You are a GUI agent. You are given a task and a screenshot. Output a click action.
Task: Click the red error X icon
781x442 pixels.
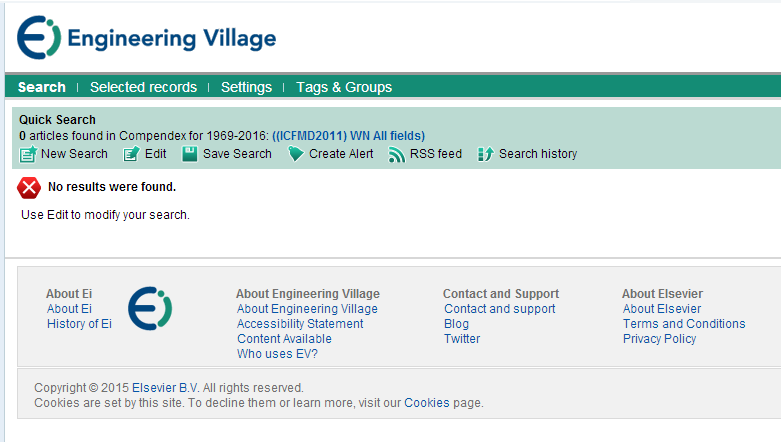(29, 188)
